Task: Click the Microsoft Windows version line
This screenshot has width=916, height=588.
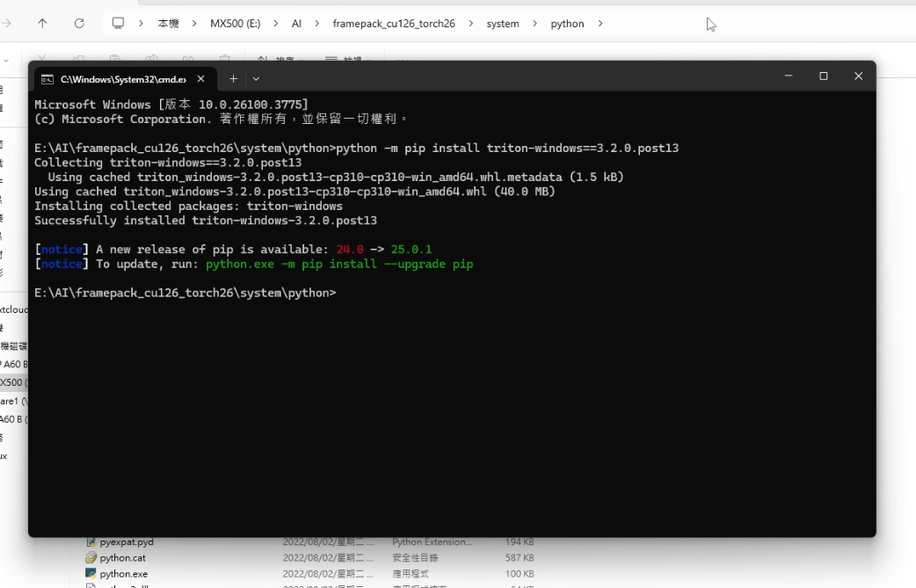Action: pyautogui.click(x=171, y=105)
